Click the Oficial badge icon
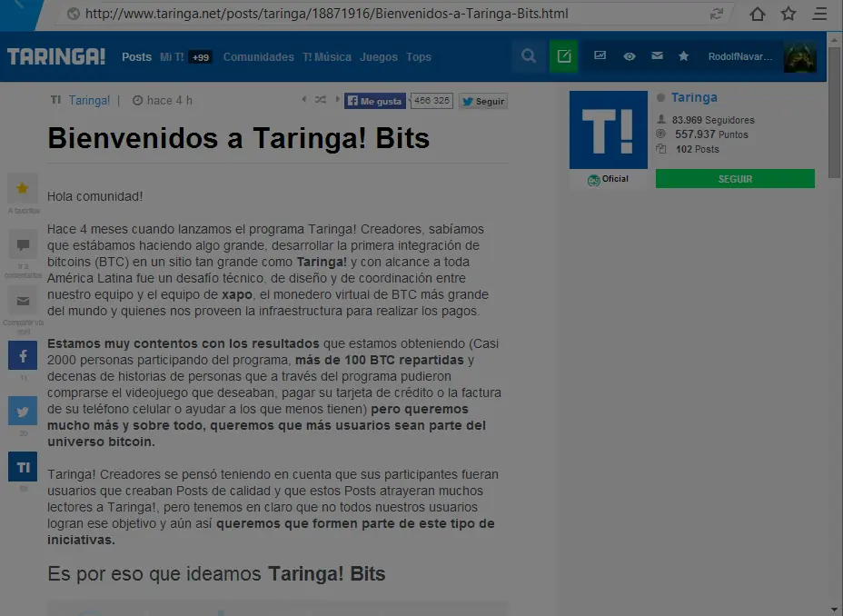This screenshot has width=843, height=616. (593, 180)
